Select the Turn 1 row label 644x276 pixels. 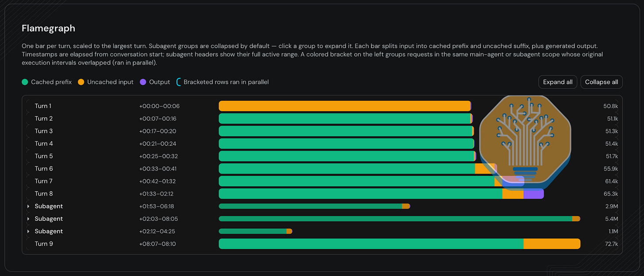(43, 106)
